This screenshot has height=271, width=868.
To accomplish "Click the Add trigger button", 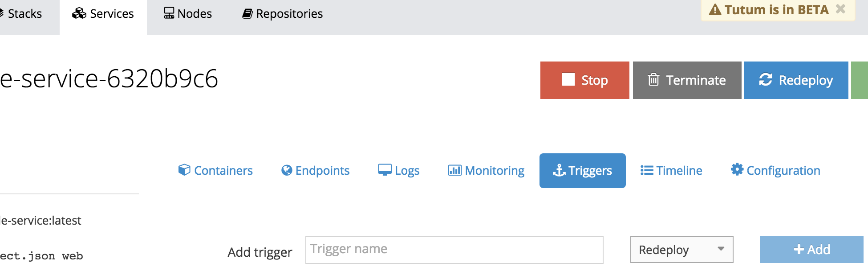I will pos(811,250).
